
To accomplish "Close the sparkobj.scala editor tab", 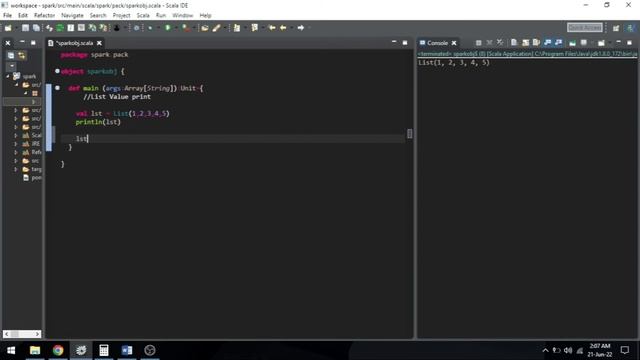I will tap(99, 43).
